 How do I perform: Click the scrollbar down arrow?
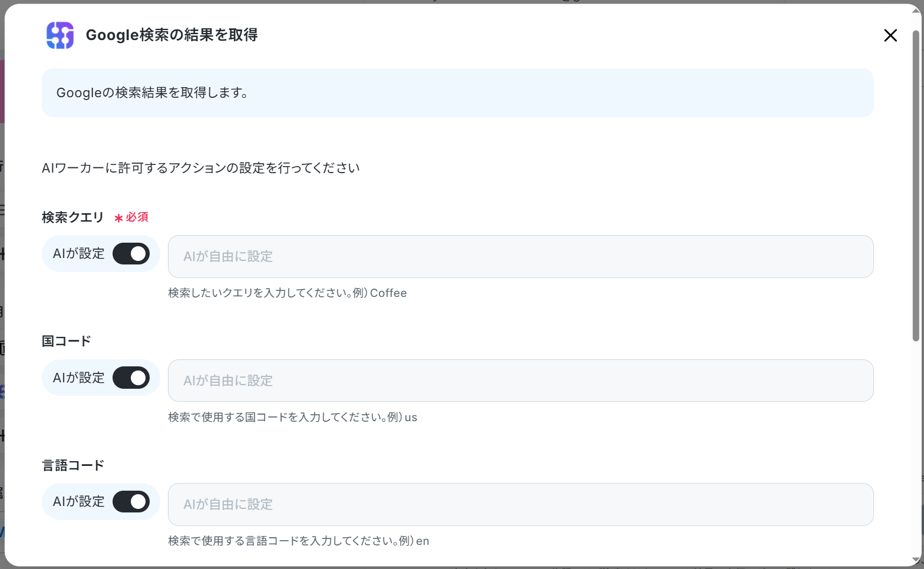916,560
